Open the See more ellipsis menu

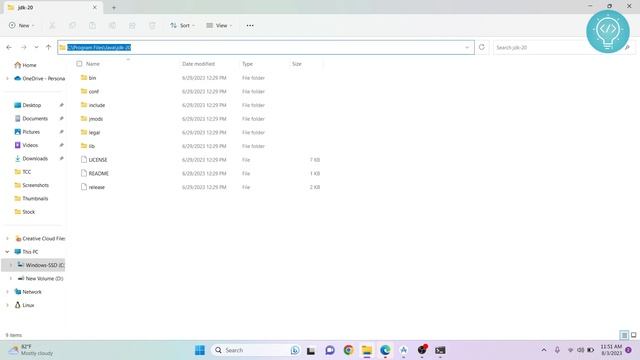coord(250,25)
